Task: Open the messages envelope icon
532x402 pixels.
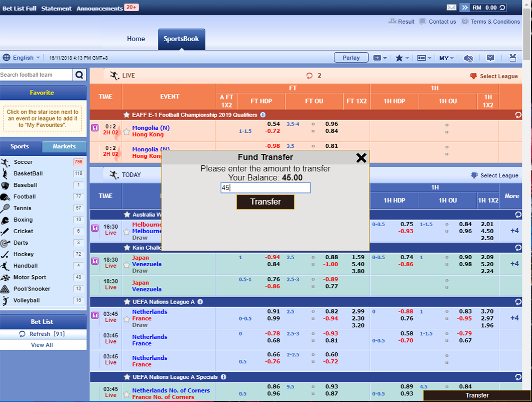Action: pos(451,8)
